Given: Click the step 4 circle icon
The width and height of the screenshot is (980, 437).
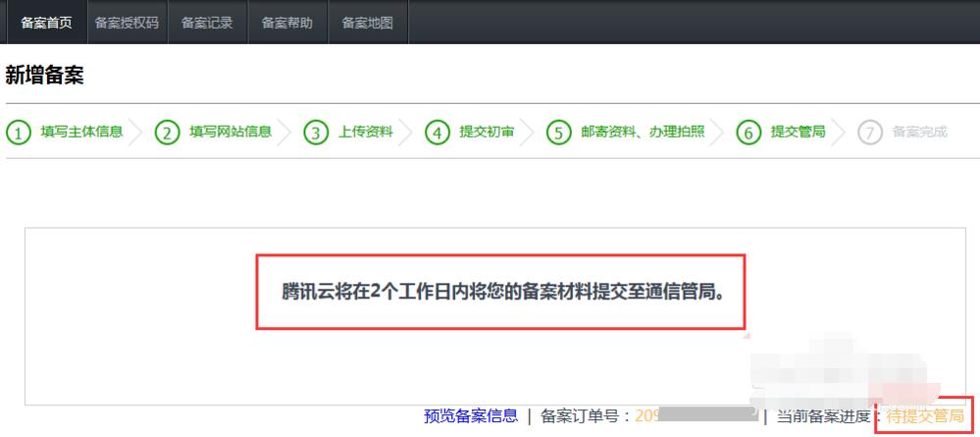Looking at the screenshot, I should point(437,133).
